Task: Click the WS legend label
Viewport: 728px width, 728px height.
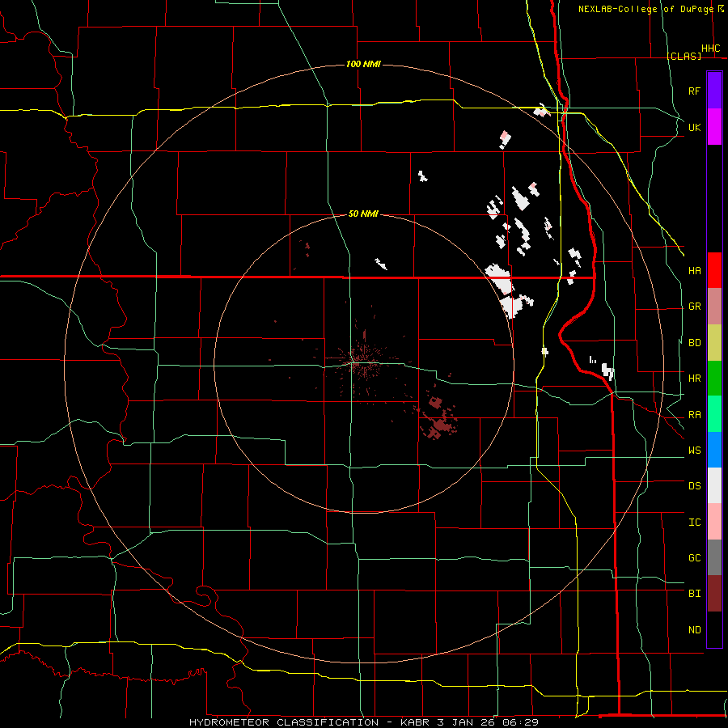Action: pos(694,451)
